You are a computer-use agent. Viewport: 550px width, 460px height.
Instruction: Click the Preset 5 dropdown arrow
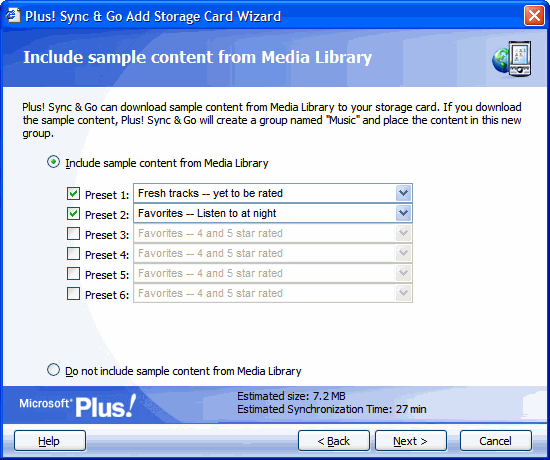pyautogui.click(x=403, y=273)
